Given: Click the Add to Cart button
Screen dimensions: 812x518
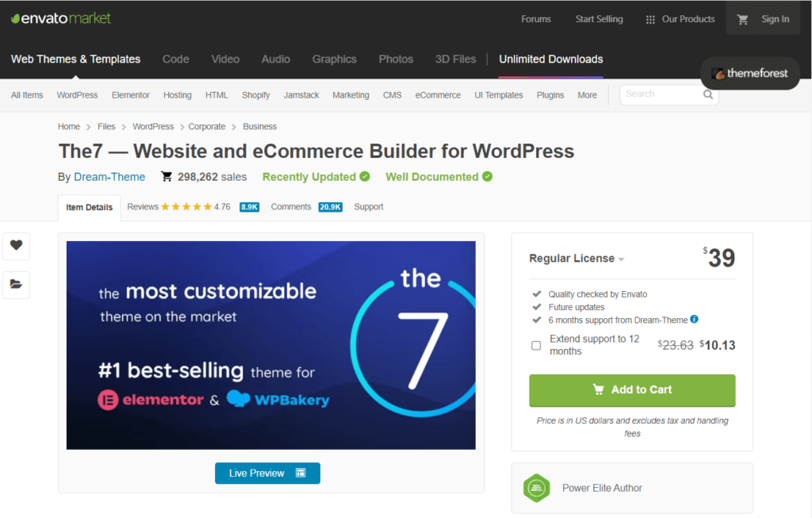Looking at the screenshot, I should 632,390.
